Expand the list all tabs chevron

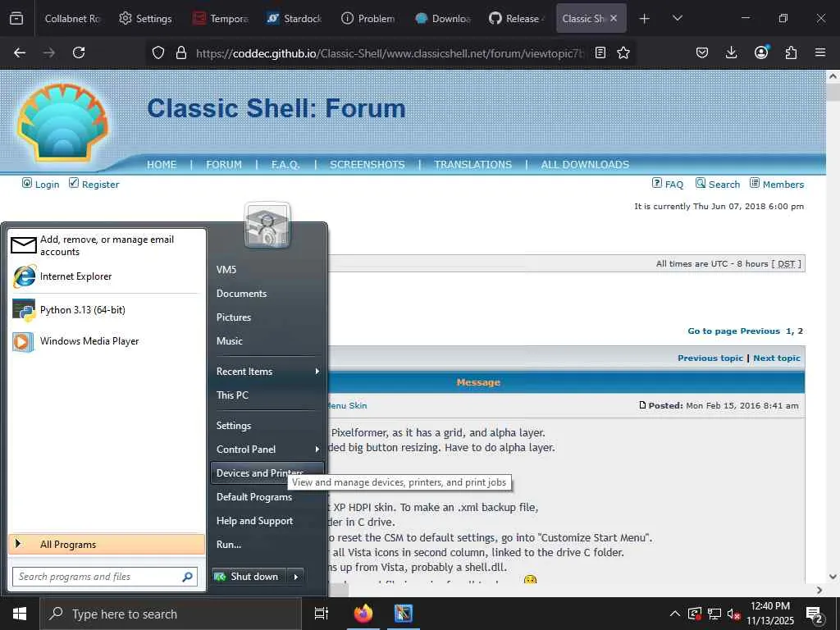point(677,18)
